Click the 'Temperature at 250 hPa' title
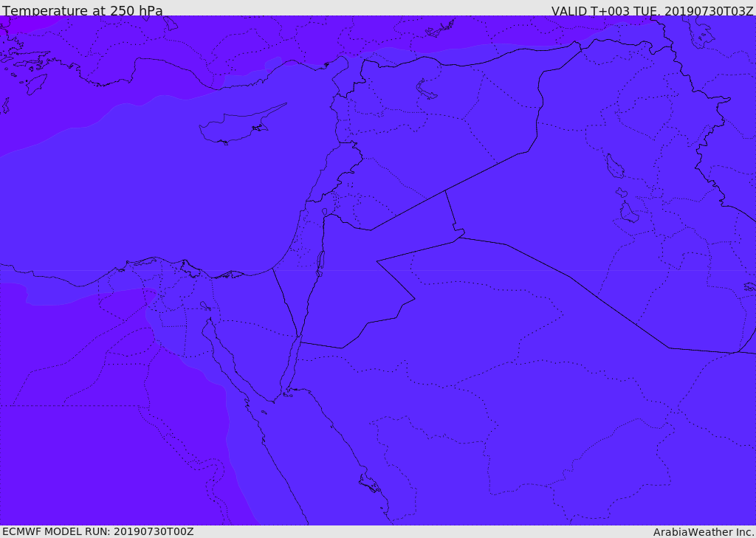This screenshot has height=538, width=756. [83, 10]
